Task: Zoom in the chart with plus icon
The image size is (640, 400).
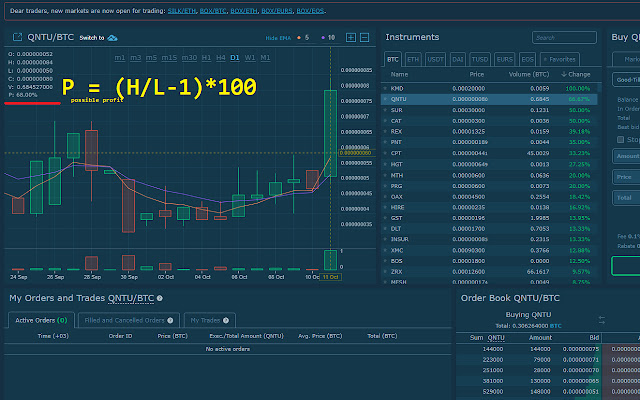Action: (x=351, y=38)
